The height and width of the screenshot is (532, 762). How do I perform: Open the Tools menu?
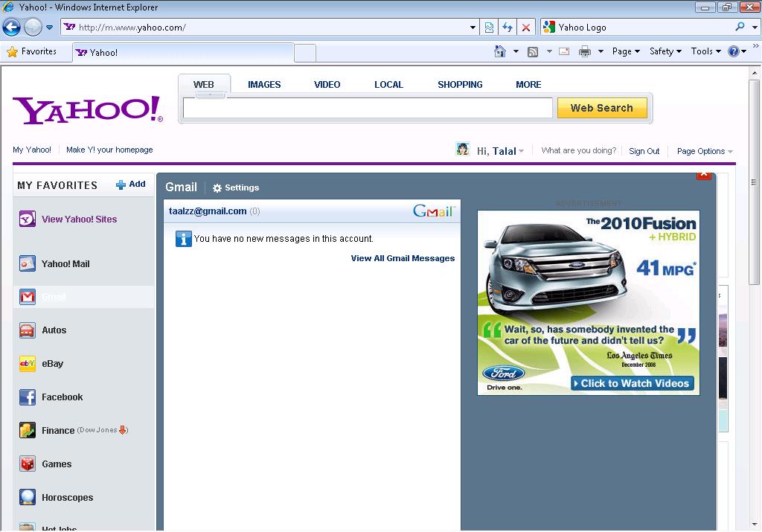click(706, 51)
